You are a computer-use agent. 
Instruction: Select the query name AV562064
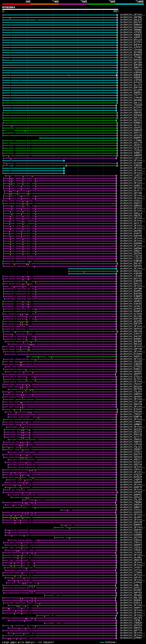(8, 7)
